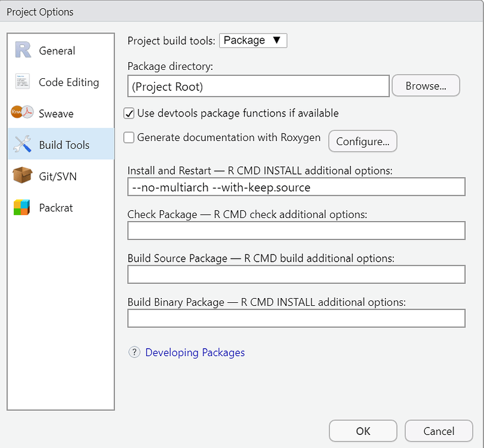484x448 pixels.
Task: Click the Browse button
Action: (x=426, y=85)
